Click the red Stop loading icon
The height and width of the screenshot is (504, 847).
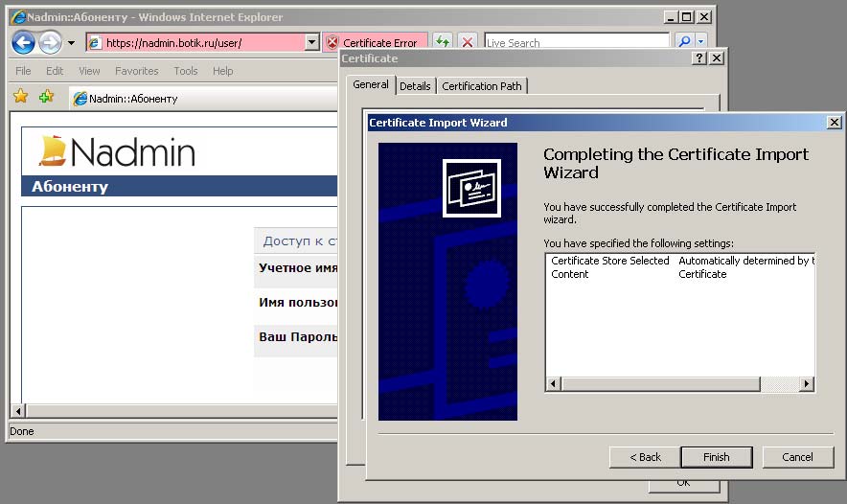pyautogui.click(x=467, y=42)
